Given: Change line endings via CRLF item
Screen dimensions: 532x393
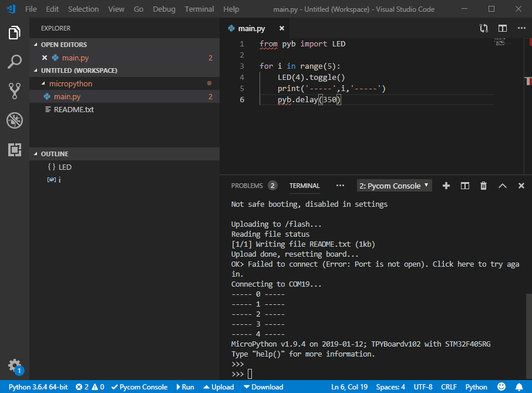Looking at the screenshot, I should [x=449, y=387].
